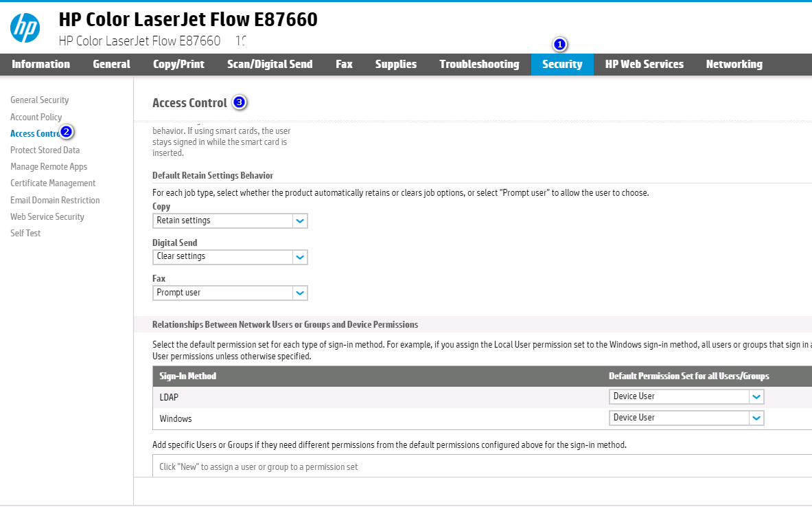The width and height of the screenshot is (812, 507).
Task: Open the Copy retain settings dropdown
Action: [x=230, y=221]
